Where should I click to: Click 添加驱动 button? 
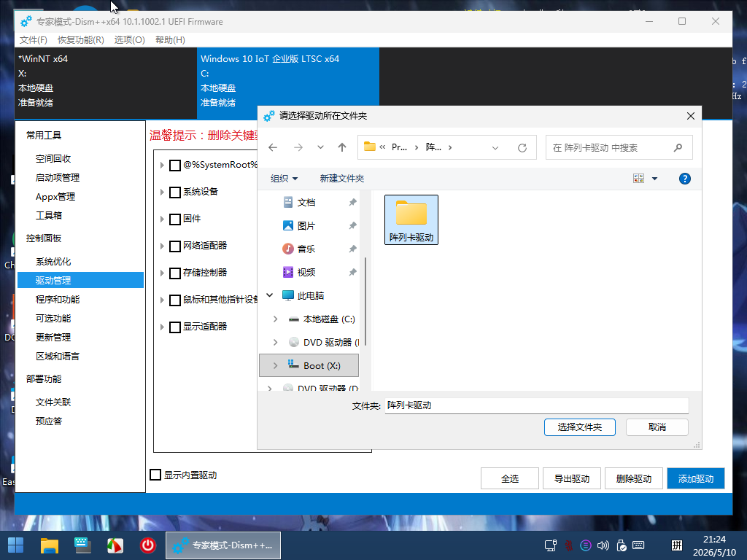click(x=695, y=478)
